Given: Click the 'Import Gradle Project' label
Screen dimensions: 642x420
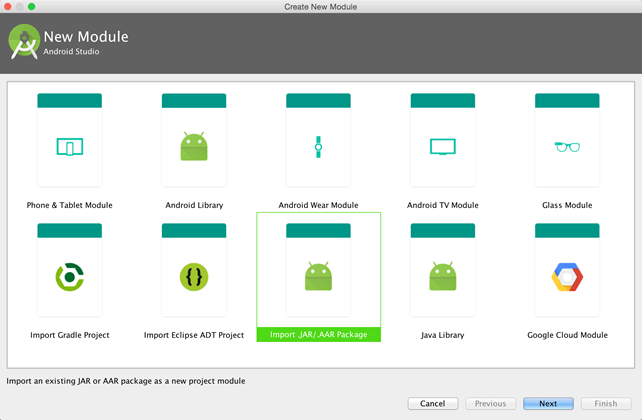Looking at the screenshot, I should [70, 335].
